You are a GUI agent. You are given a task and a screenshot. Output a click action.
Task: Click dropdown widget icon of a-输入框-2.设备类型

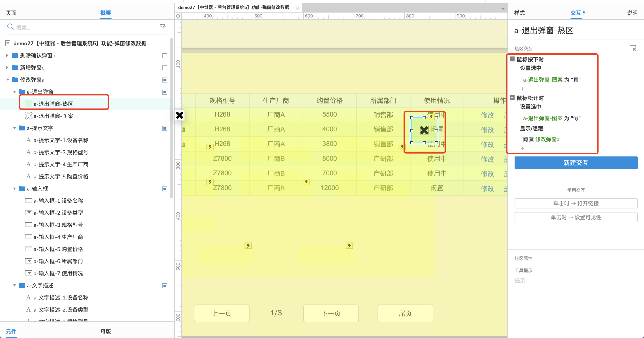(28, 212)
